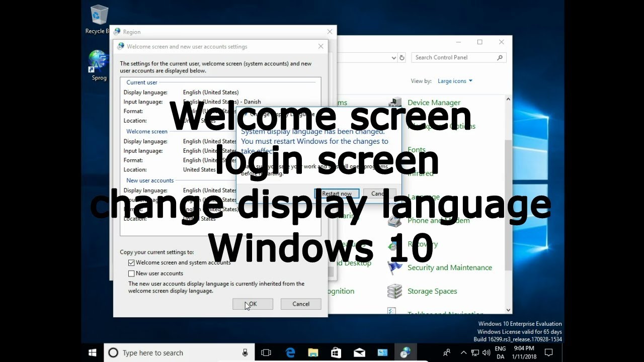
Task: Open Task View from taskbar
Action: click(266, 353)
